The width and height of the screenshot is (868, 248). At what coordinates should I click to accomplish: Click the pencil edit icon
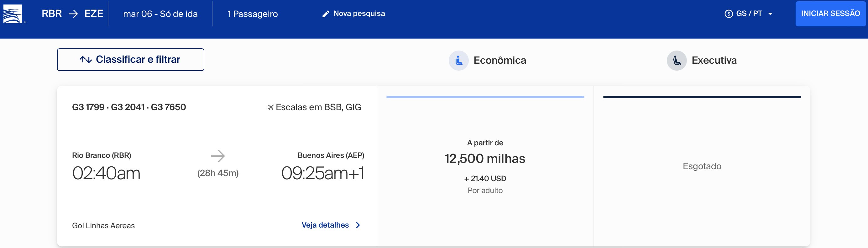(326, 14)
